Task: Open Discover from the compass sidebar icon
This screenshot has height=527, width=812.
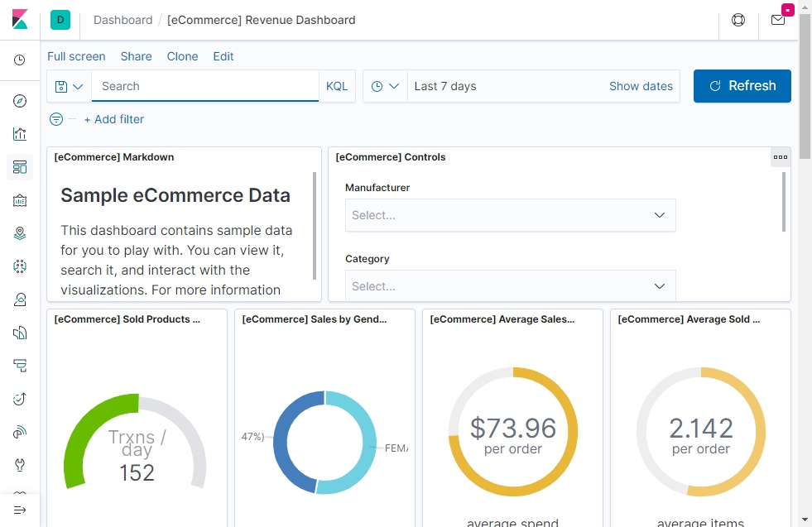Action: [20, 101]
